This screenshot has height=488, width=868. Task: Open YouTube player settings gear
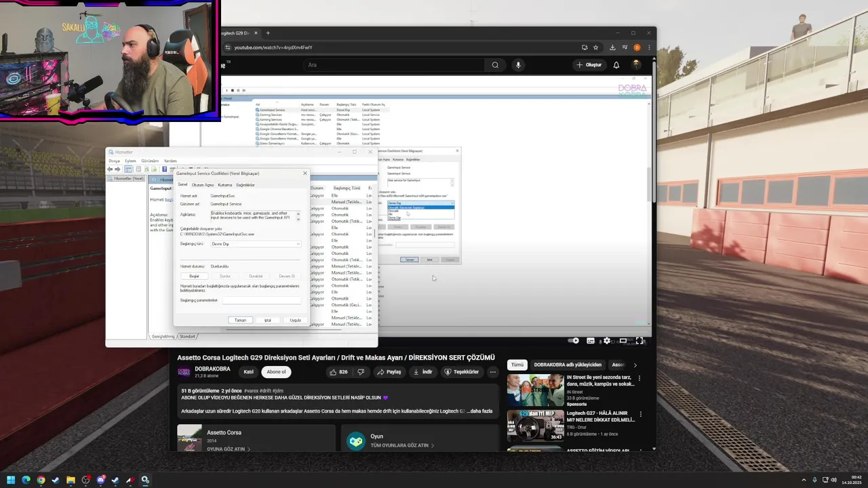coord(606,341)
